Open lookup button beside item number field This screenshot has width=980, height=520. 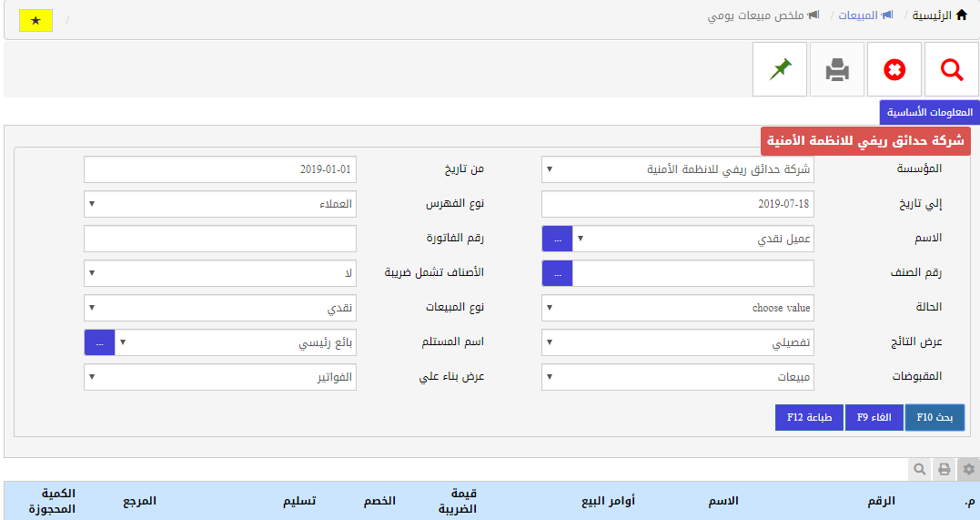[557, 273]
